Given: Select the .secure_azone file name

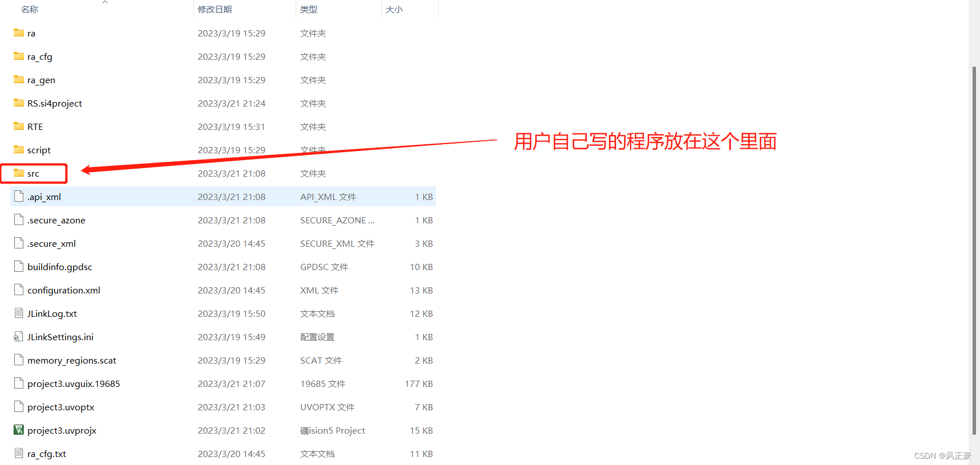Looking at the screenshot, I should (56, 221).
